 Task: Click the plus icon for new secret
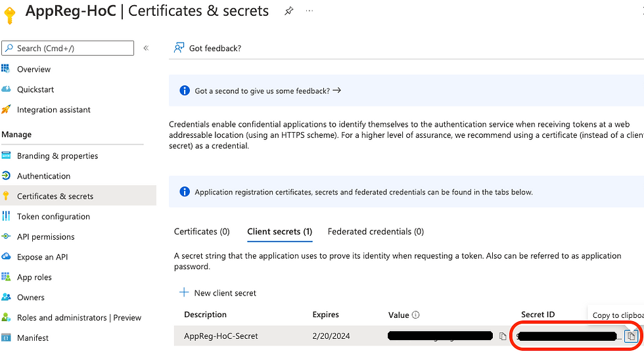click(x=184, y=292)
